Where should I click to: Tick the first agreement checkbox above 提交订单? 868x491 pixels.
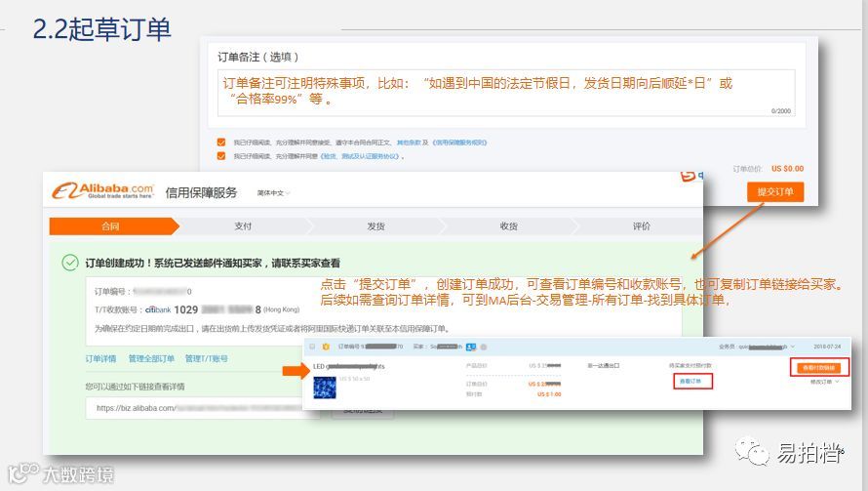click(x=221, y=143)
